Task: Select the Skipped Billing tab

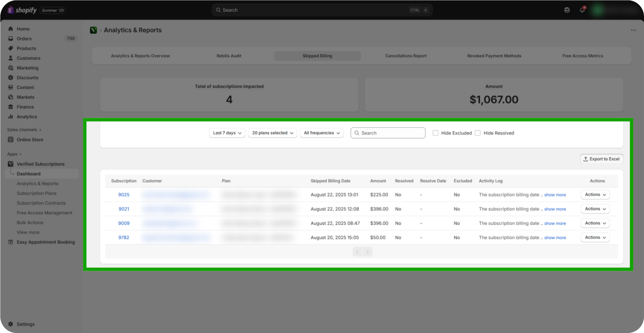Action: coord(317,56)
